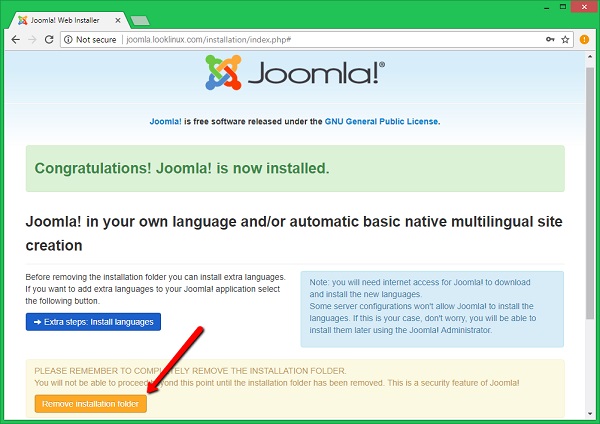Screen dimensions: 600x424
Task: Open the Joomla! link in license line
Action: point(165,121)
